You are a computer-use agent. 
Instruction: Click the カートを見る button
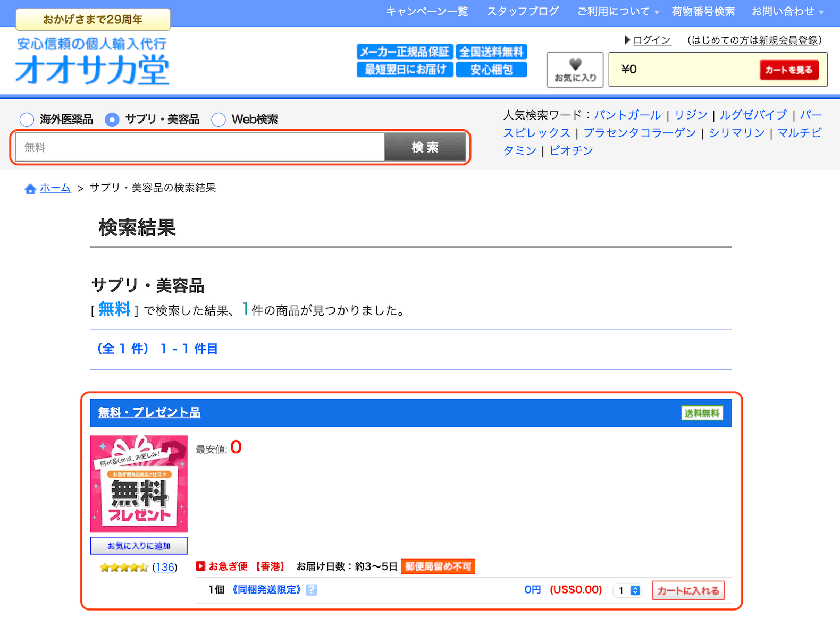pyautogui.click(x=789, y=70)
